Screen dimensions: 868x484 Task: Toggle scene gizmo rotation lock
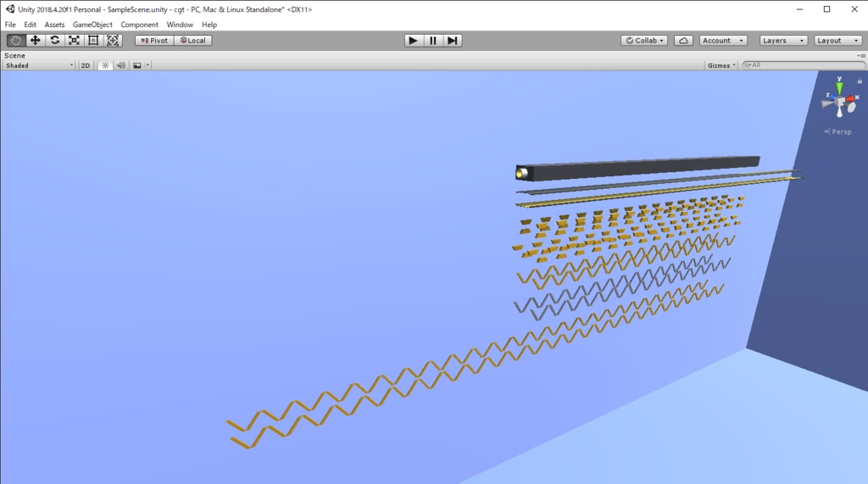860,81
